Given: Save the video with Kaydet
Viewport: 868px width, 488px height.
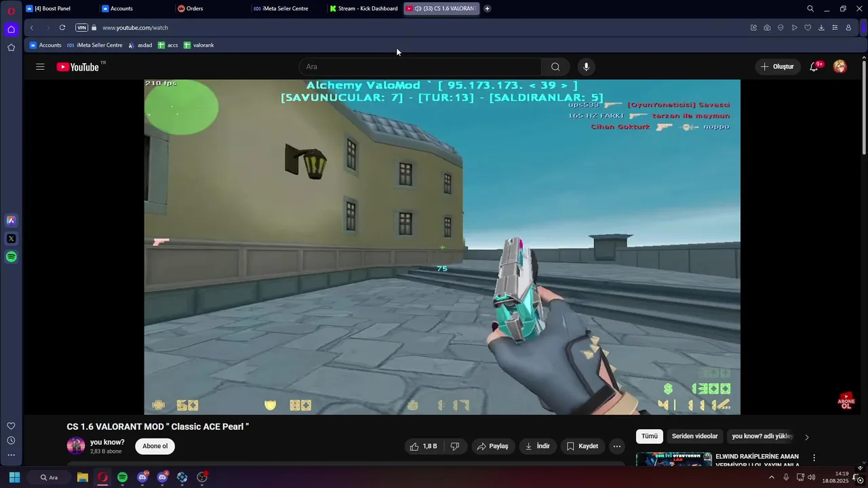Looking at the screenshot, I should [x=583, y=446].
